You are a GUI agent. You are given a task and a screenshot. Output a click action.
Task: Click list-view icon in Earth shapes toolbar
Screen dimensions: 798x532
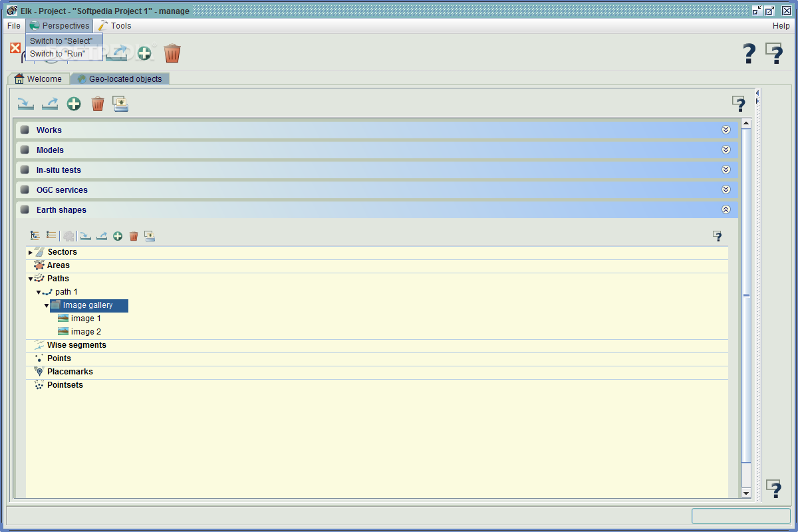point(51,235)
